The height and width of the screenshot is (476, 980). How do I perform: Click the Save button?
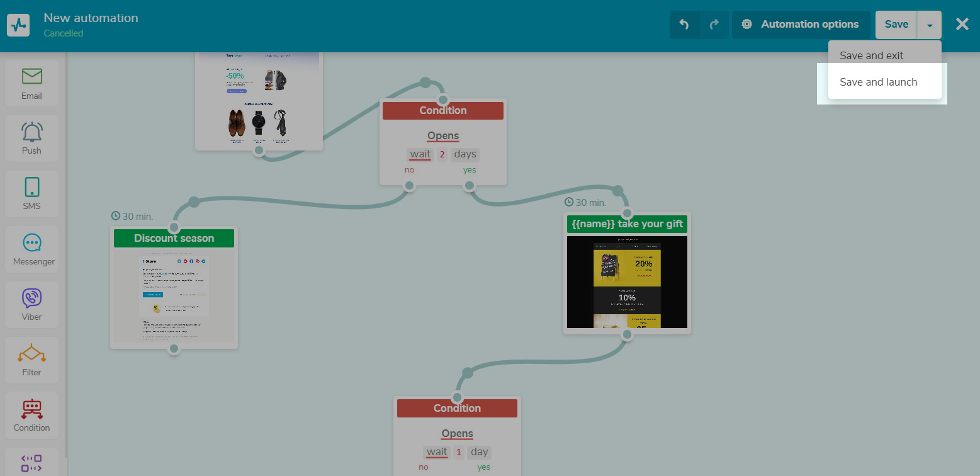coord(896,25)
